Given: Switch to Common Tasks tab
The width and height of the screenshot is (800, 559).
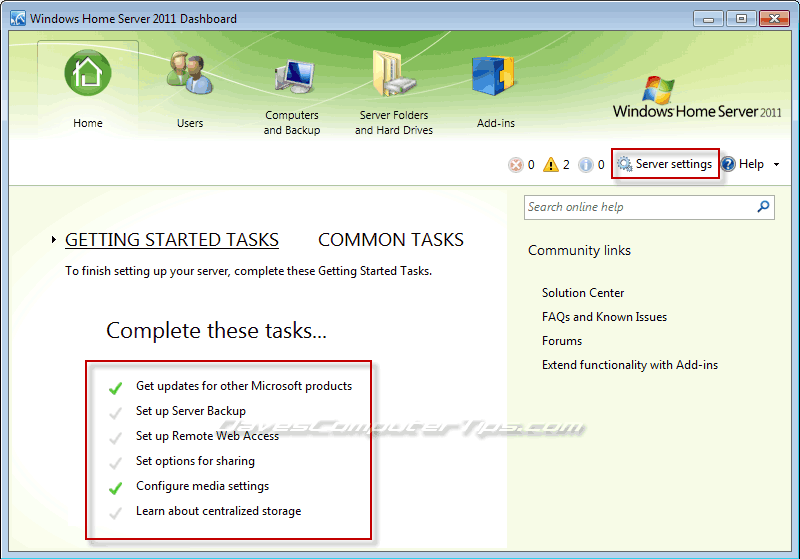Looking at the screenshot, I should [x=391, y=240].
